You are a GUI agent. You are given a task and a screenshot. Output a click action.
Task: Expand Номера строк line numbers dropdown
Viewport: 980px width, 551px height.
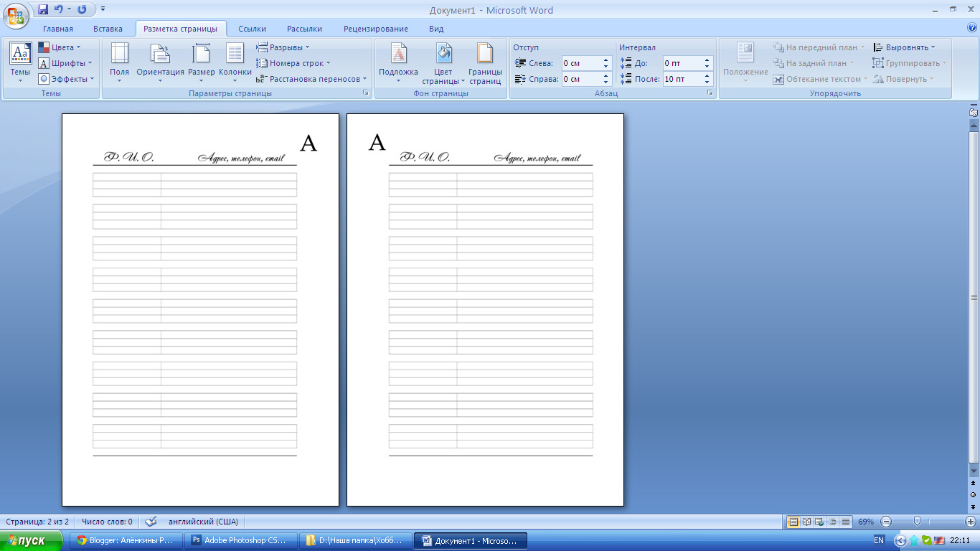293,63
